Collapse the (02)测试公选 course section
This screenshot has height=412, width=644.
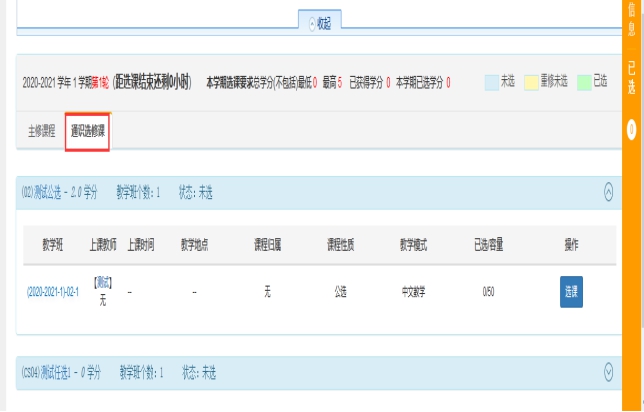609,193
